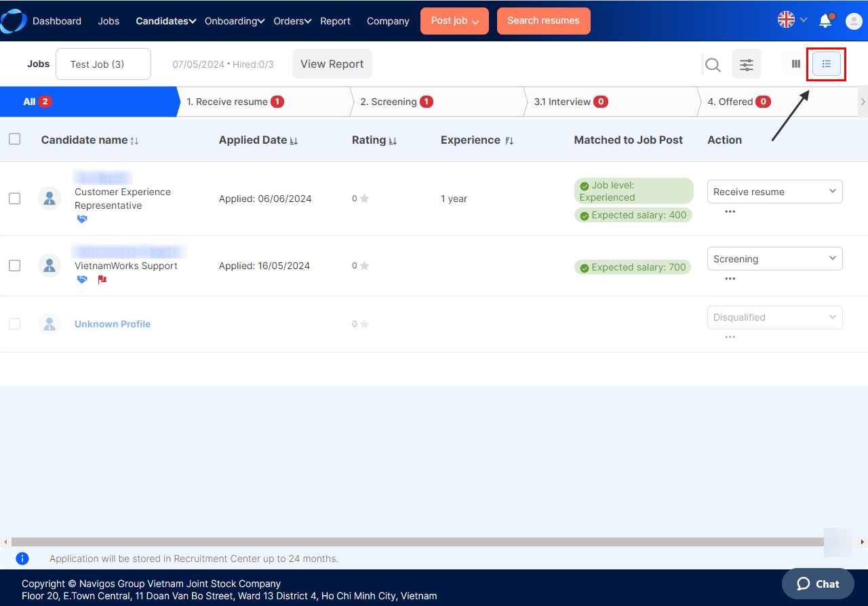This screenshot has width=868, height=606.
Task: Rate the 16/05/2024 applicant star
Action: (364, 266)
